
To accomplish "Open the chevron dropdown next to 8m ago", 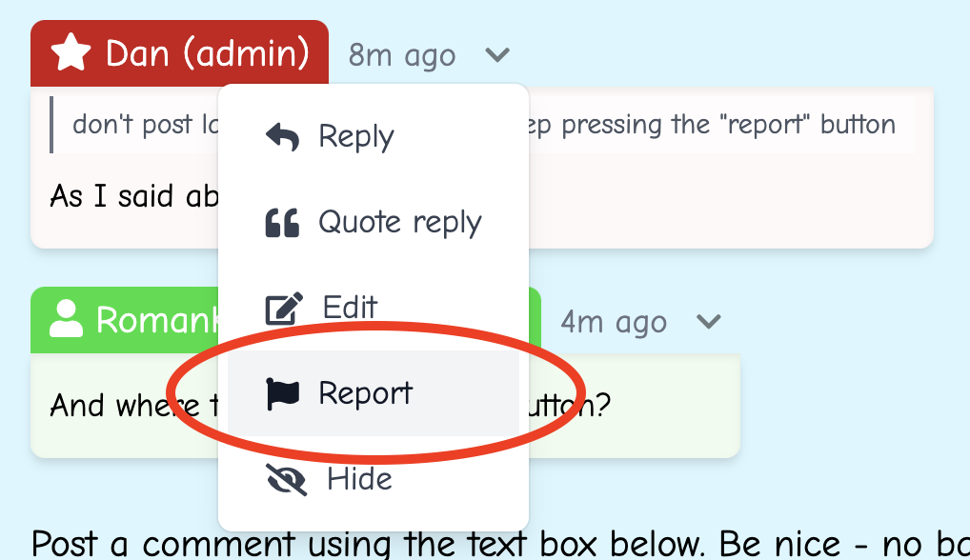I will [x=497, y=55].
